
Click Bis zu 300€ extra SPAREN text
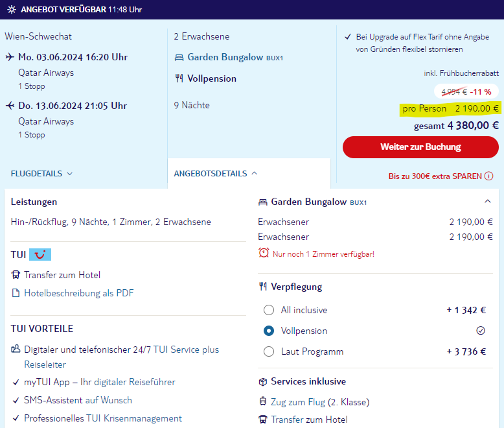pyautogui.click(x=435, y=176)
